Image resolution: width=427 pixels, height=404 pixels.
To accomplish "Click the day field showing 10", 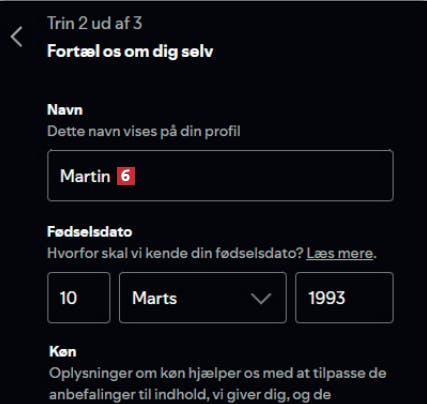I will pyautogui.click(x=79, y=298).
